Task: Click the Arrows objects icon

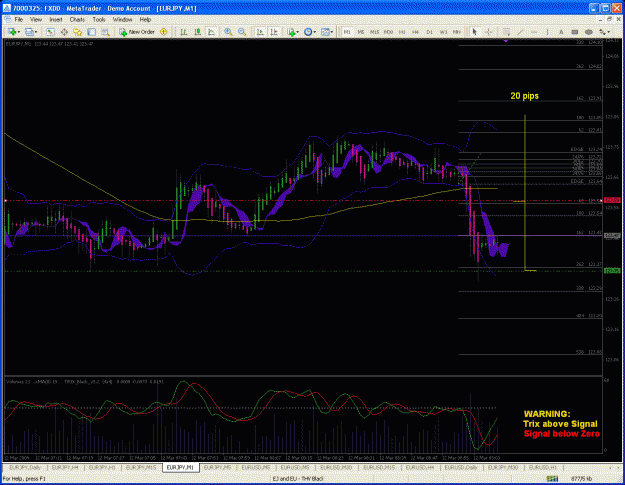Action: 602,32
